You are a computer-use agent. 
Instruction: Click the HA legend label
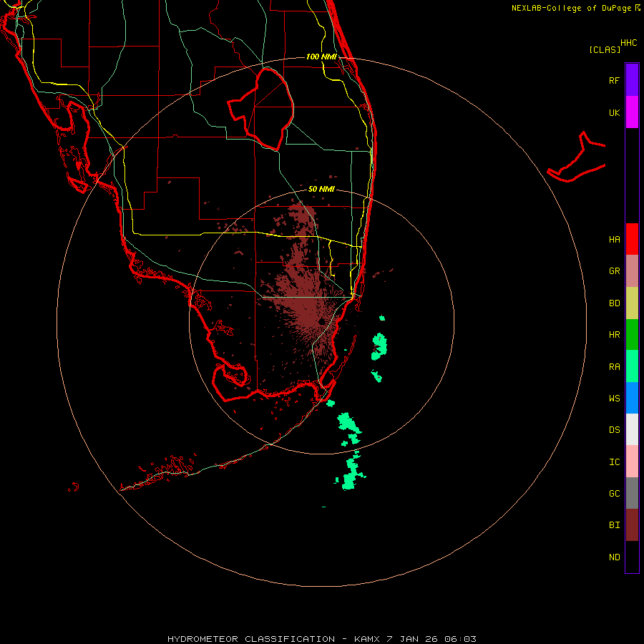point(614,239)
